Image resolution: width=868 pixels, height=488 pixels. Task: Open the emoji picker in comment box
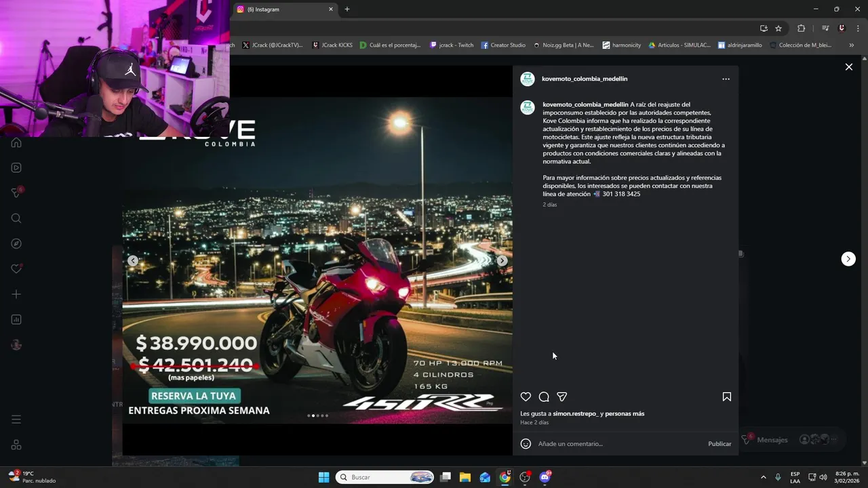tap(526, 444)
